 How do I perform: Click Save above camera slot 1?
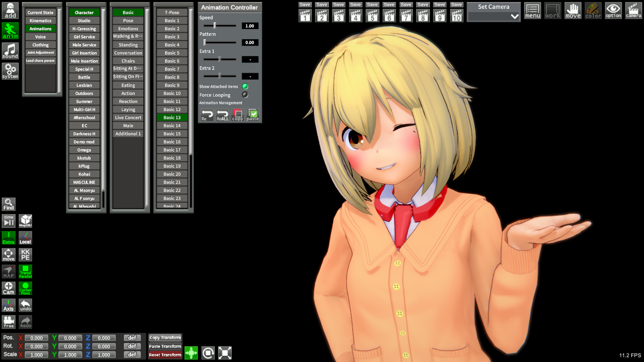point(305,5)
